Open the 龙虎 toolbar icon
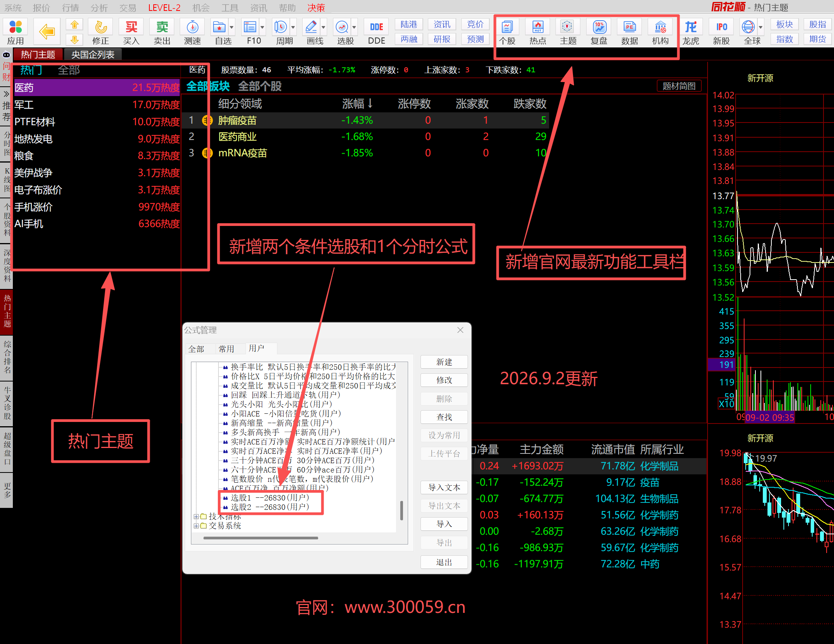 tap(691, 31)
